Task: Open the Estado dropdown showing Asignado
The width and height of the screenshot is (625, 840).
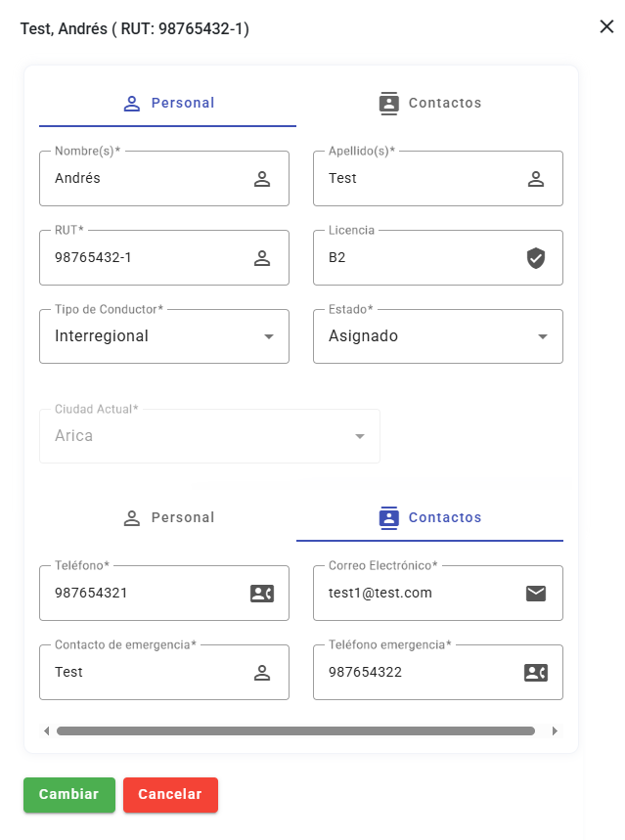Action: click(542, 335)
